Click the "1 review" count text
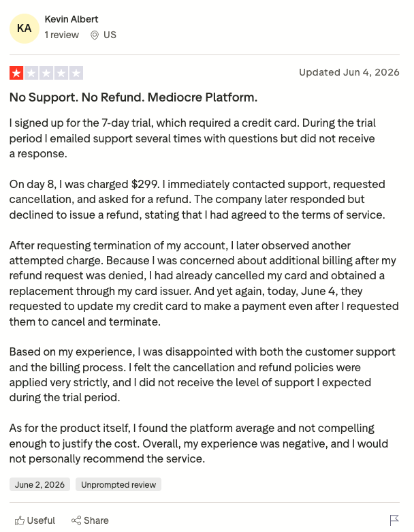This screenshot has width=414, height=532. (62, 35)
